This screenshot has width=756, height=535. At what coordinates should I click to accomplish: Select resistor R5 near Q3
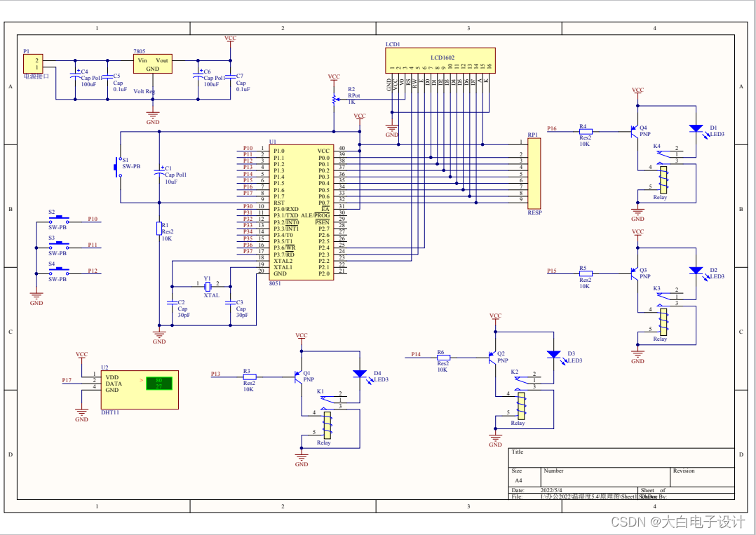586,273
